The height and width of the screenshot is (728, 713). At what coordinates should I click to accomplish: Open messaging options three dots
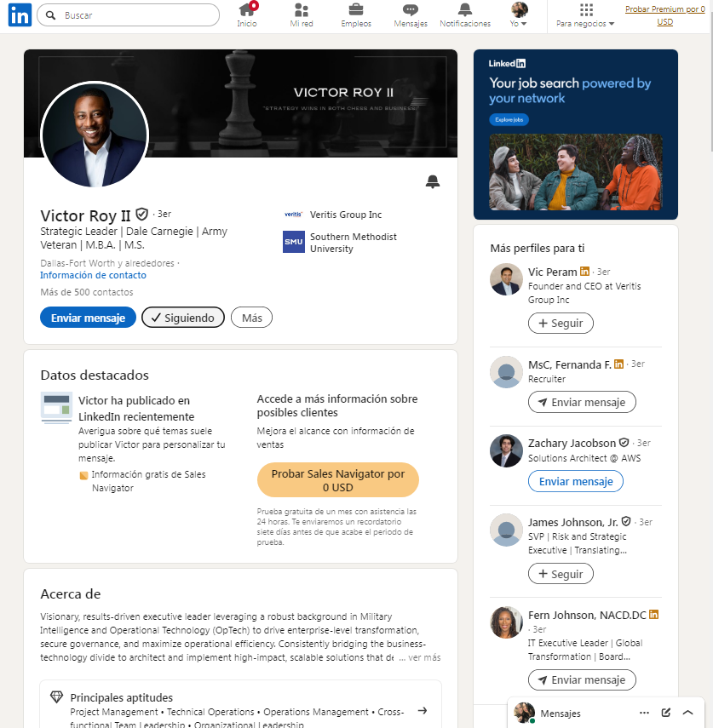click(644, 713)
